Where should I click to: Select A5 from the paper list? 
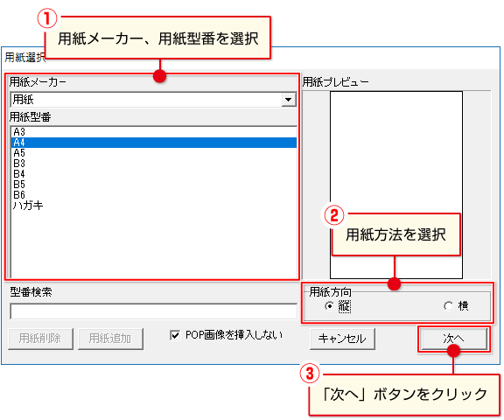[154, 153]
